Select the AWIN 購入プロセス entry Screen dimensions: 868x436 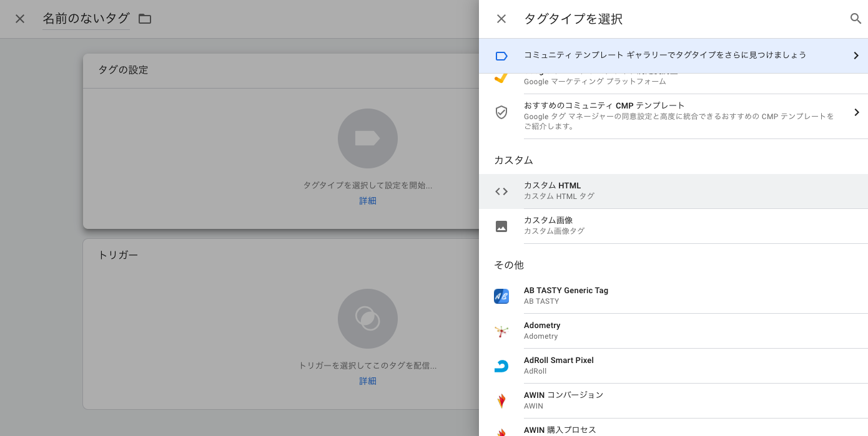click(x=560, y=430)
